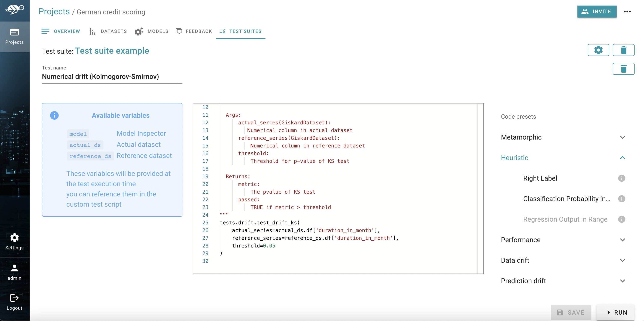This screenshot has height=321, width=644.
Task: Click the test suite settings gear icon
Action: [x=598, y=50]
